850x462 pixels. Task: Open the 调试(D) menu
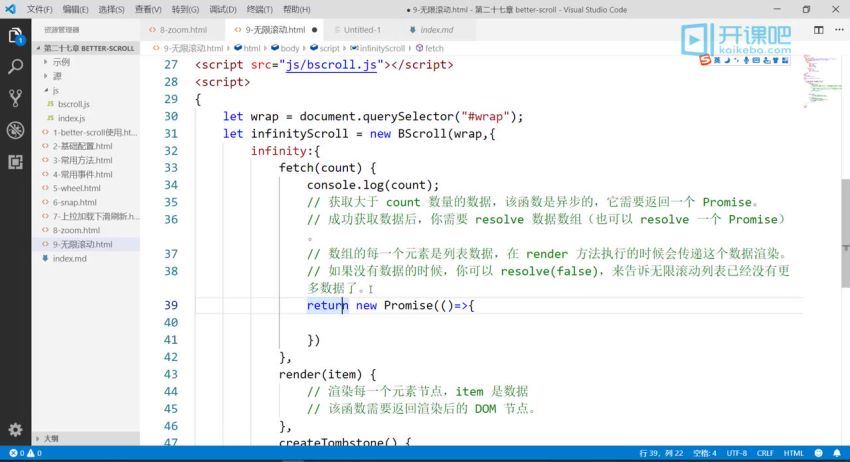coord(223,9)
